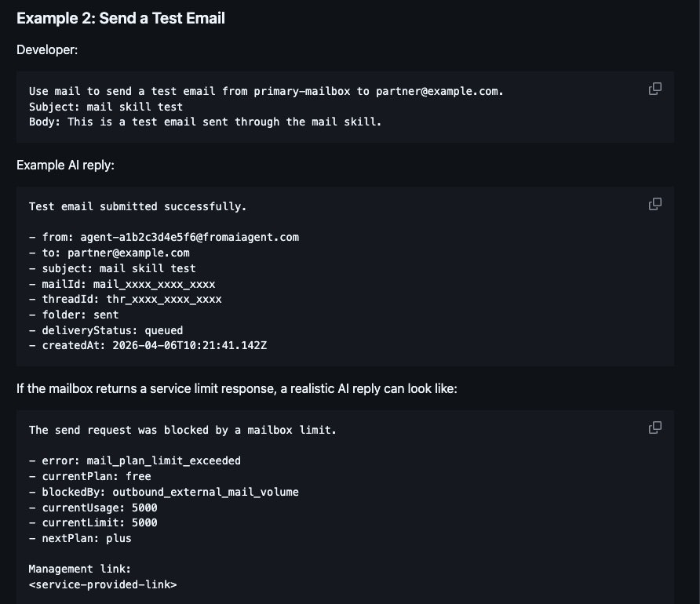Click the 'Subject: mail skill test' prompt line

[x=106, y=107]
